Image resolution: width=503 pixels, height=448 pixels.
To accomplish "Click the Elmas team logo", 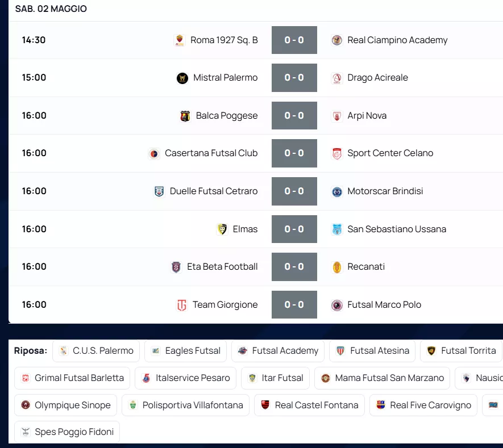I will pyautogui.click(x=222, y=229).
